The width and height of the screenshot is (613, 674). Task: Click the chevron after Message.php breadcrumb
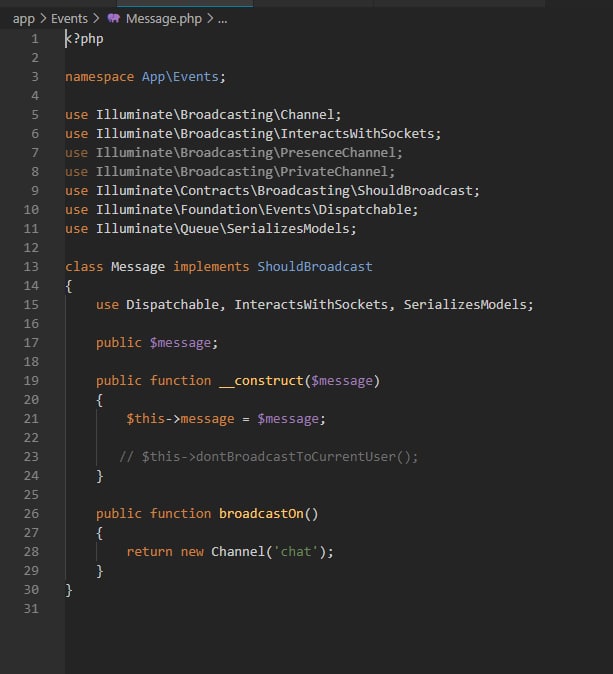click(x=210, y=18)
